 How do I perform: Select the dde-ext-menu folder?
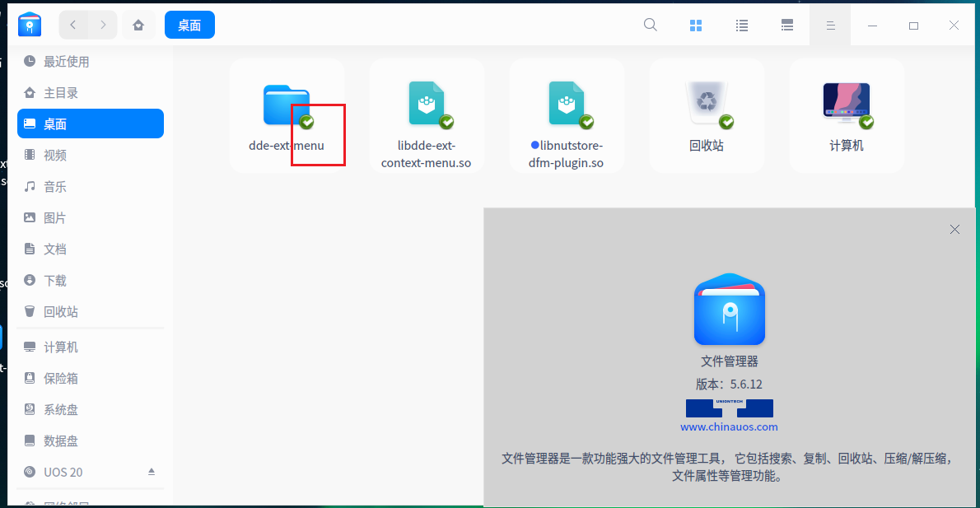pyautogui.click(x=286, y=107)
